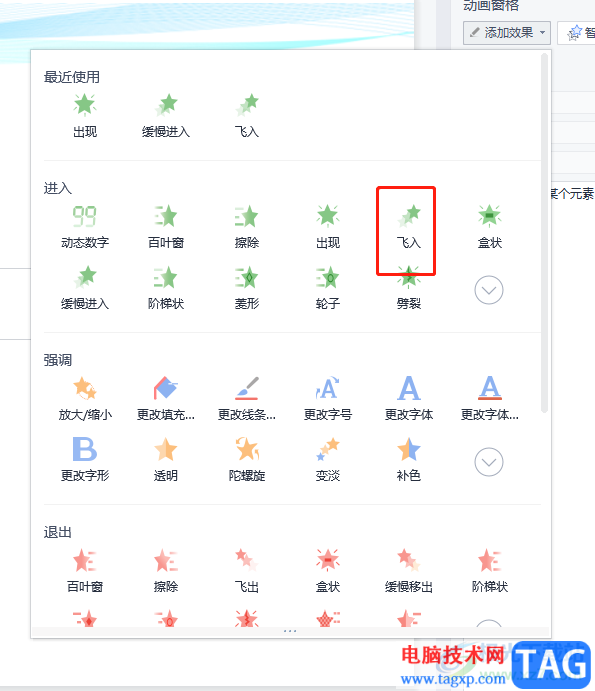Apply 更改字形 emphasis effect
595x691 pixels.
click(85, 460)
